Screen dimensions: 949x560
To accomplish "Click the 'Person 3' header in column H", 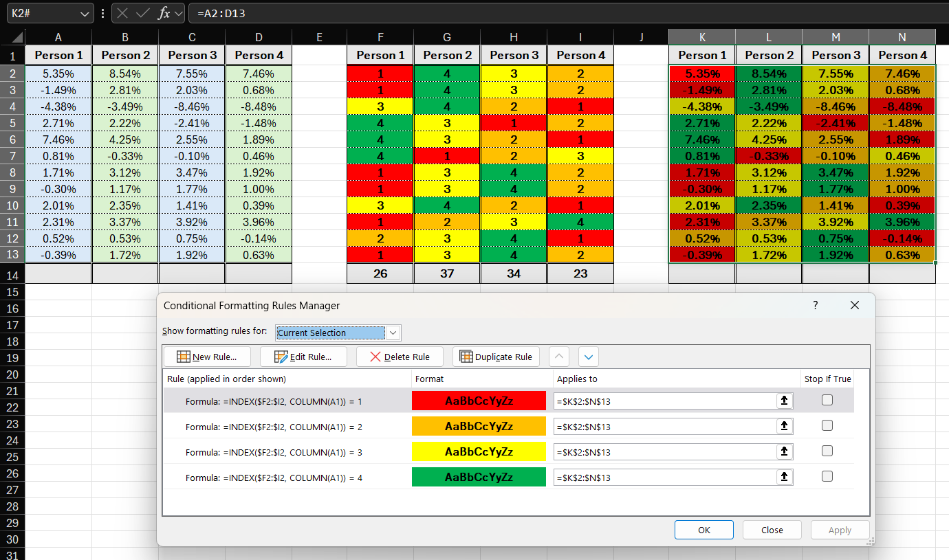I will 514,55.
